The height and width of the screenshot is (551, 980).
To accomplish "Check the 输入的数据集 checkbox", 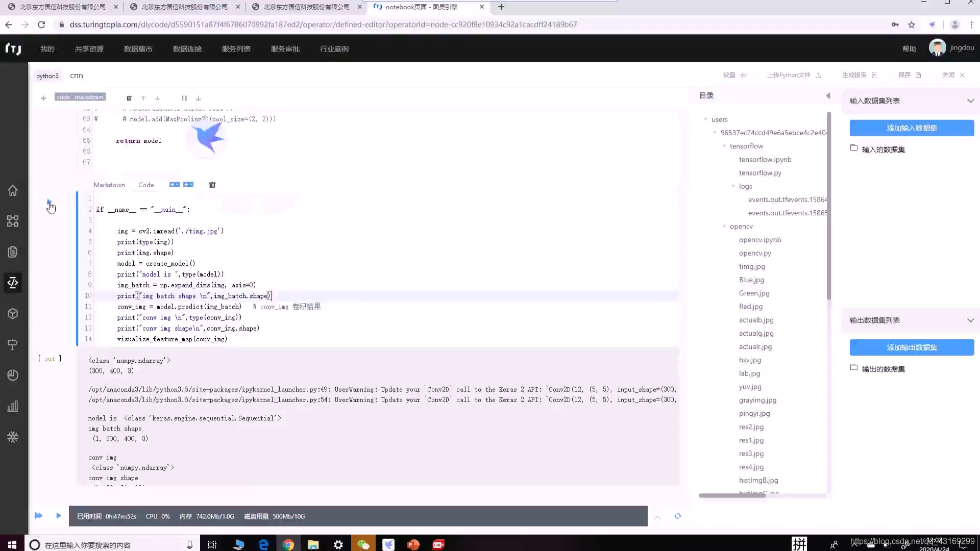I will pos(853,148).
